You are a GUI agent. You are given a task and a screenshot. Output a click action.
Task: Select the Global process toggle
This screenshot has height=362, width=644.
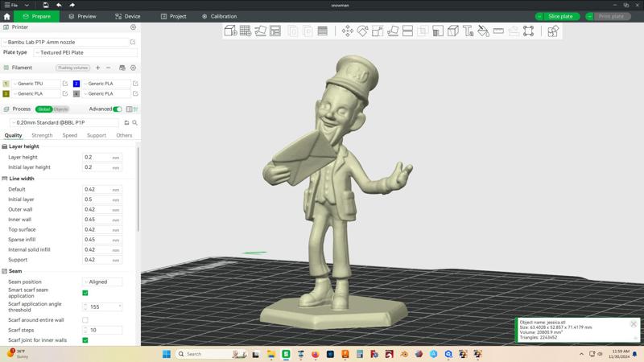pos(44,109)
